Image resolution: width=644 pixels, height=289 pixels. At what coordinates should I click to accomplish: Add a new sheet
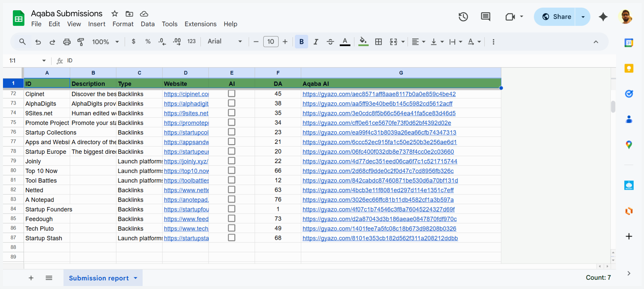31,278
